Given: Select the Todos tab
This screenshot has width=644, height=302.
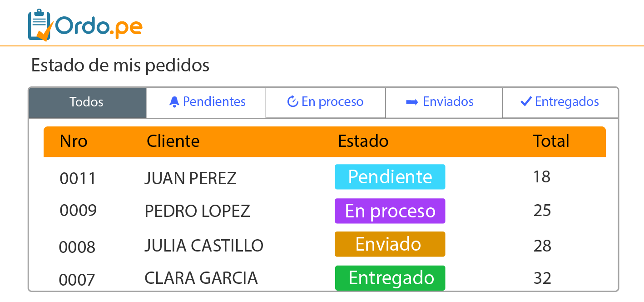Looking at the screenshot, I should coord(87,102).
